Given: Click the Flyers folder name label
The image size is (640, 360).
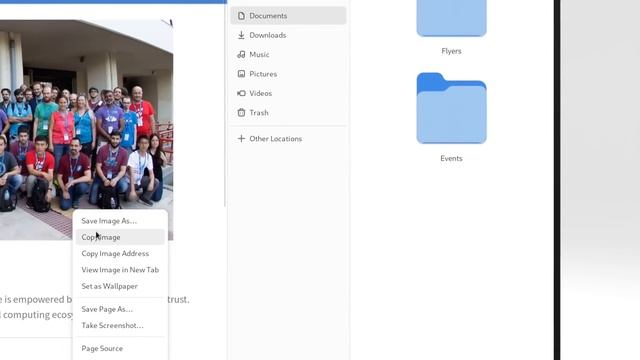Looking at the screenshot, I should 451,51.
